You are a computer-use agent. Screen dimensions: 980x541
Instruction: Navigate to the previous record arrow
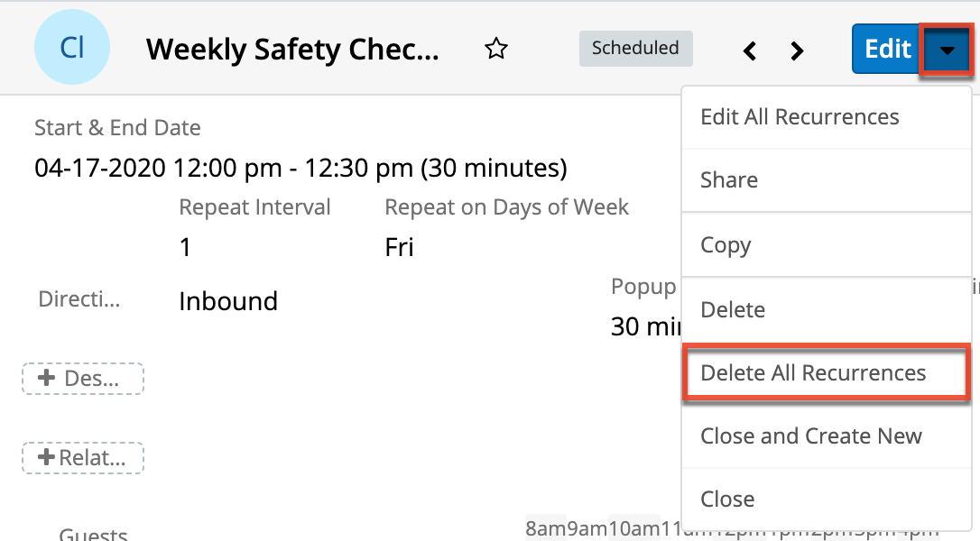pyautogui.click(x=749, y=50)
